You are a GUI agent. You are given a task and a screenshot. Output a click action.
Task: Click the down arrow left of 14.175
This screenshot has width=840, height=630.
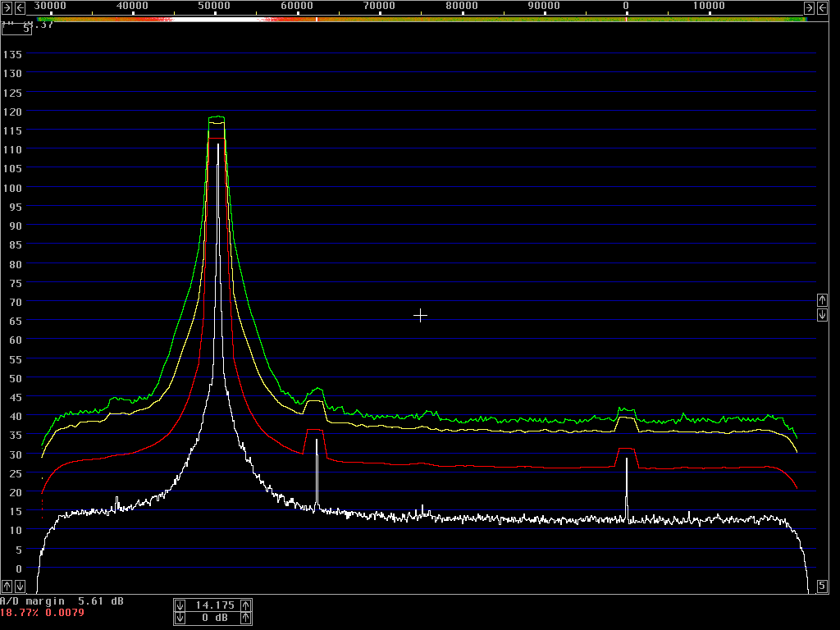click(180, 605)
